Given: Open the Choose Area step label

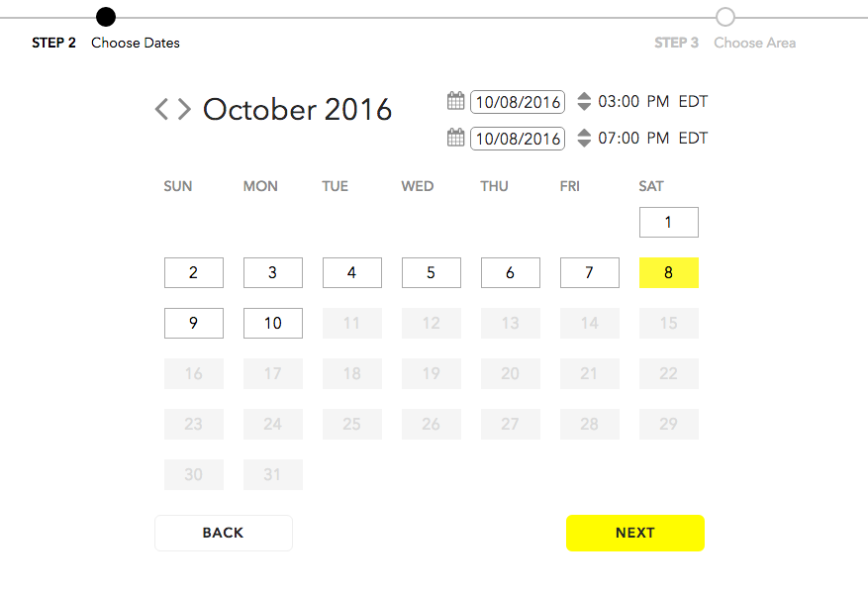Looking at the screenshot, I should [754, 43].
